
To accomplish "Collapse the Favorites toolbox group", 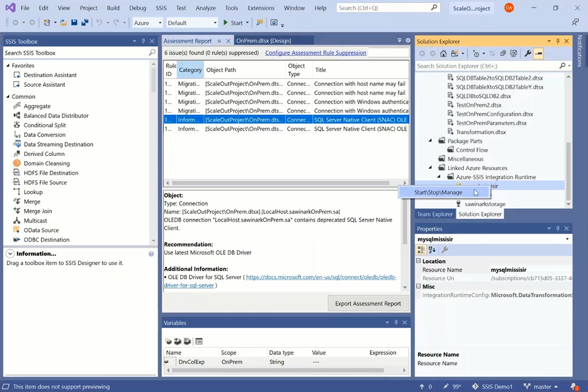I will [x=8, y=65].
